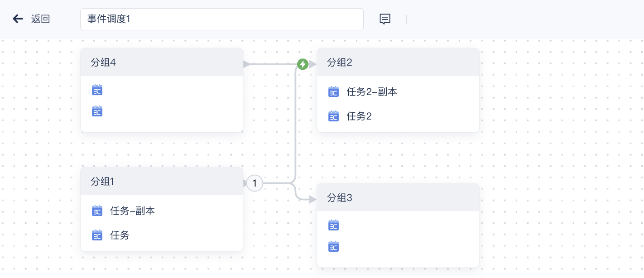Select the 分组3 group header

click(398, 198)
